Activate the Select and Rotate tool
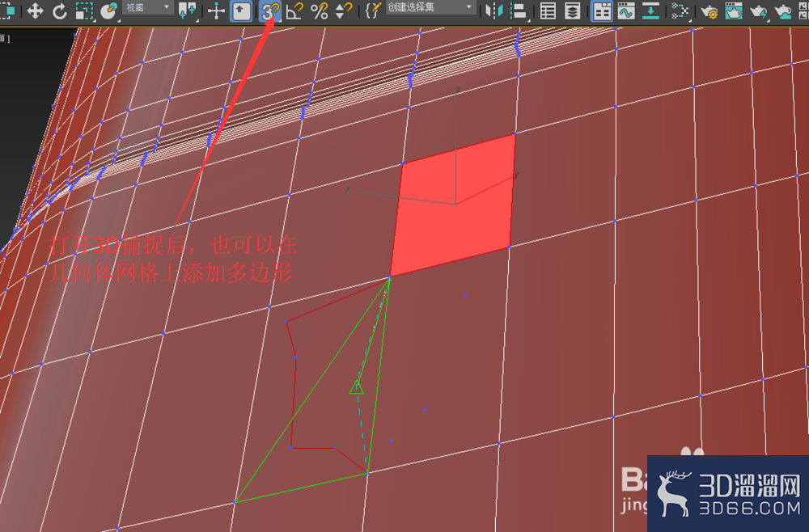Image resolution: width=809 pixels, height=532 pixels. coord(59,11)
